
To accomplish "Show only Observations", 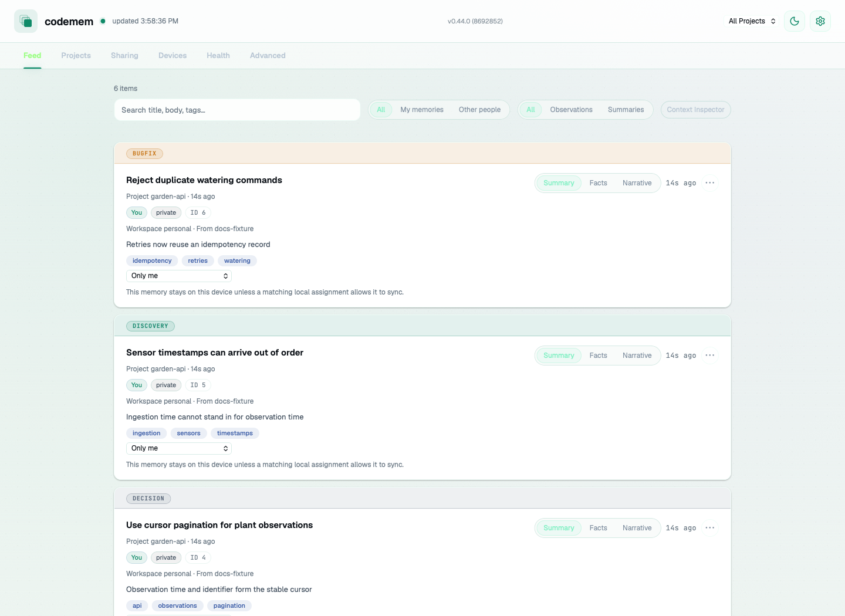I will pos(572,110).
